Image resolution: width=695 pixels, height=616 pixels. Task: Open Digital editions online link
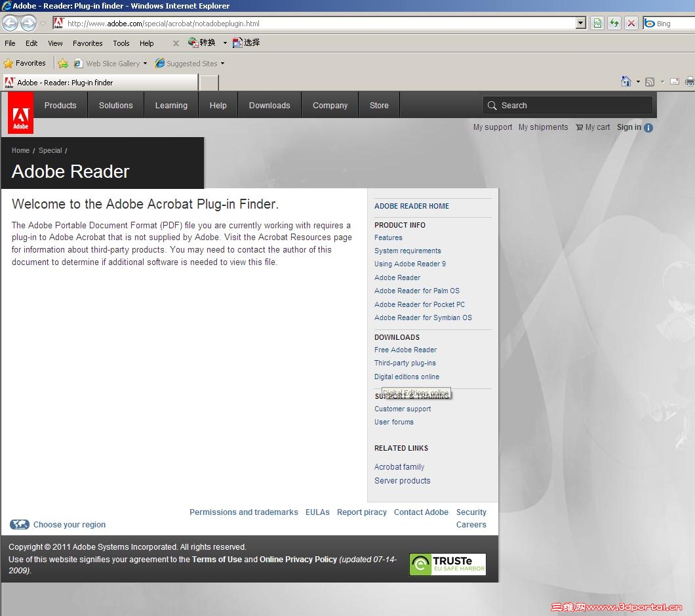pyautogui.click(x=407, y=377)
